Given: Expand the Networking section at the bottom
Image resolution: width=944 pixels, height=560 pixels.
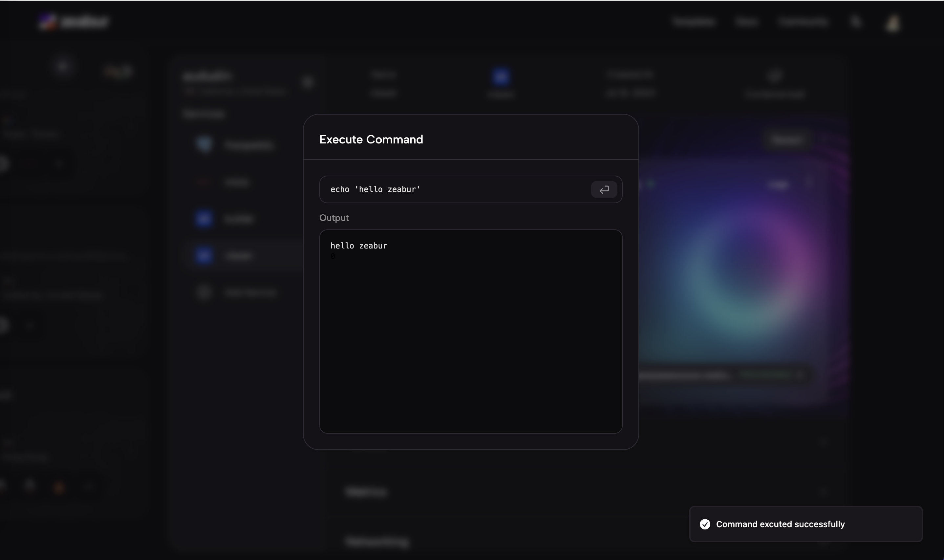Looking at the screenshot, I should [x=377, y=542].
